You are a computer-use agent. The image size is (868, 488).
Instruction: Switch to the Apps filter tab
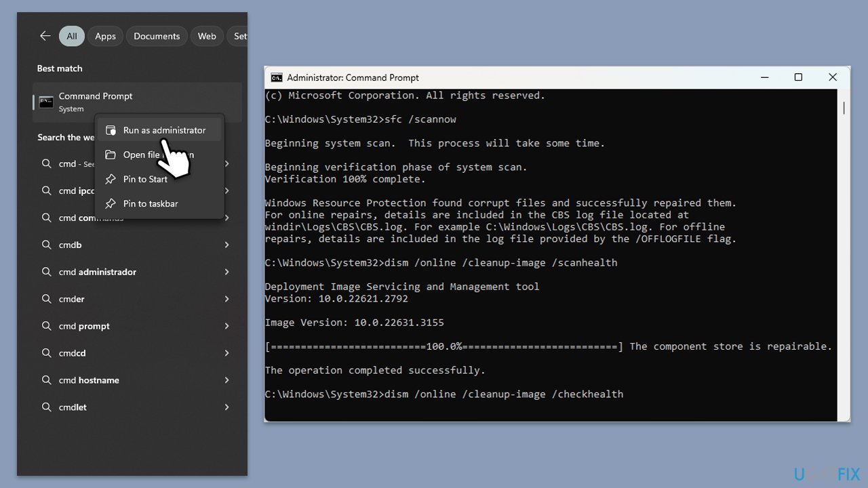coord(105,36)
